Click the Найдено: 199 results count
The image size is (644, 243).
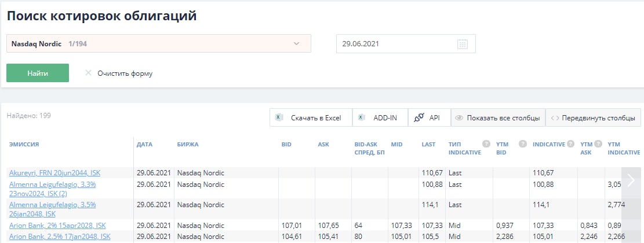click(x=29, y=116)
